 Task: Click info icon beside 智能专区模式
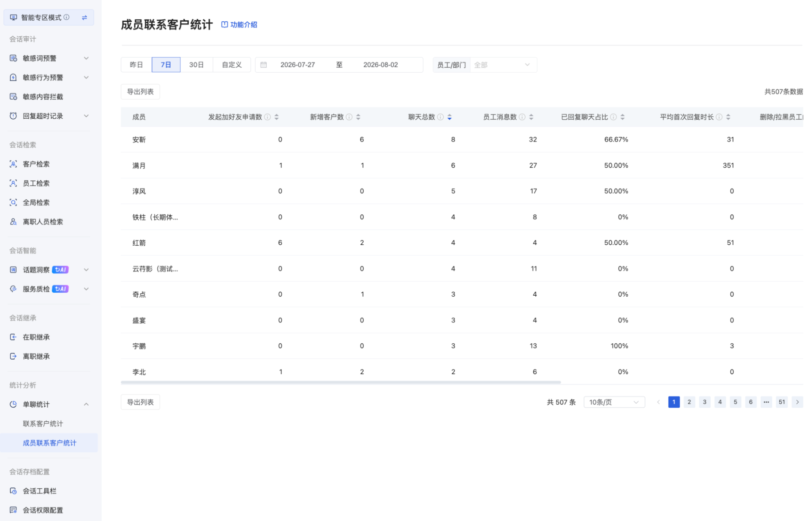[x=67, y=17]
